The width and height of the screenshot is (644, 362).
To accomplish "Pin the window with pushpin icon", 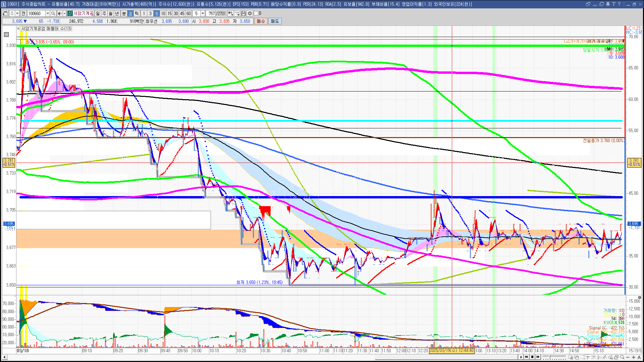I will tap(607, 4).
